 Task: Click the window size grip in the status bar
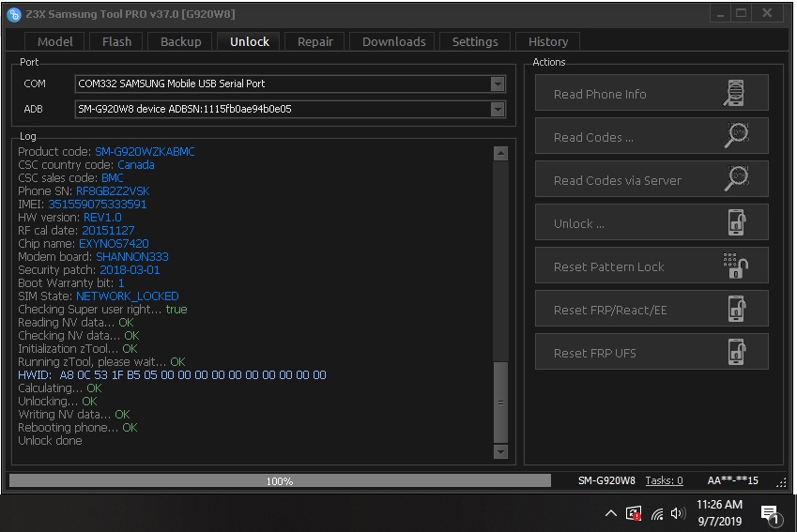(781, 482)
